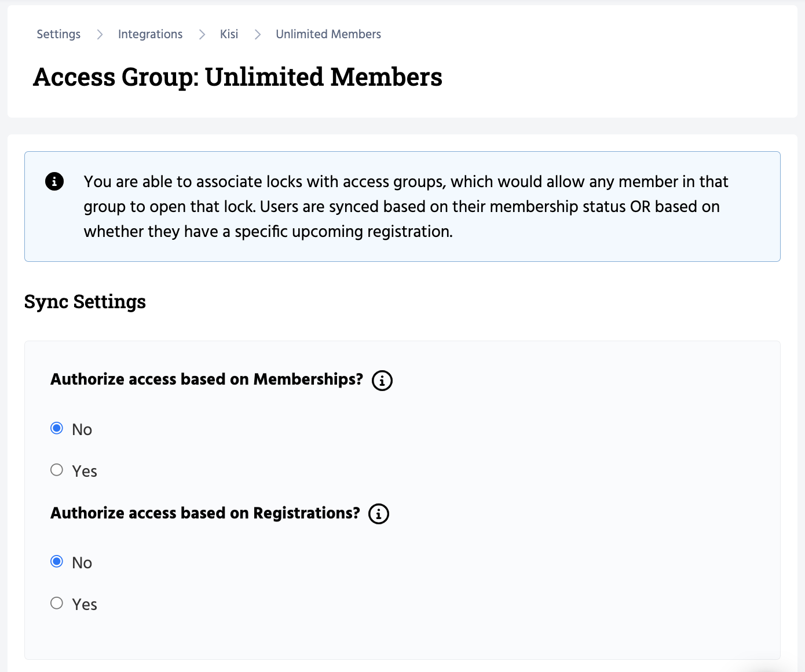Click the chevron after Settings breadcrumb
This screenshot has height=672, width=805.
(x=100, y=35)
